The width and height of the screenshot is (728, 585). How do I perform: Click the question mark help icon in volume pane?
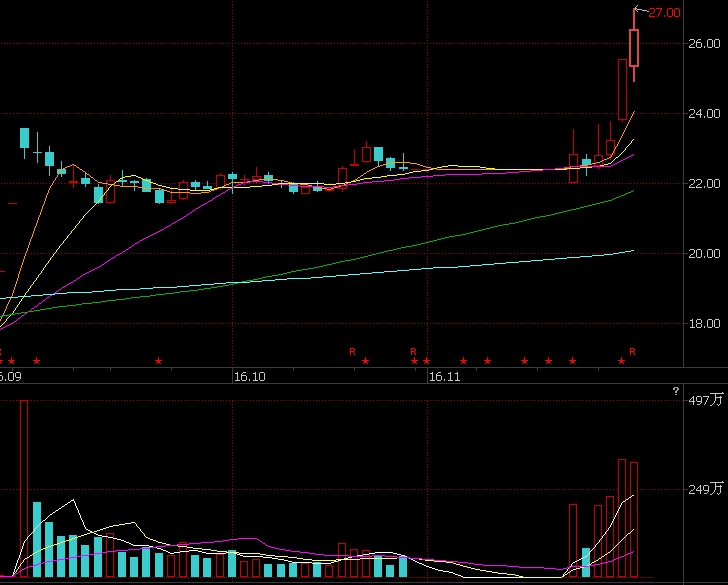[x=676, y=391]
